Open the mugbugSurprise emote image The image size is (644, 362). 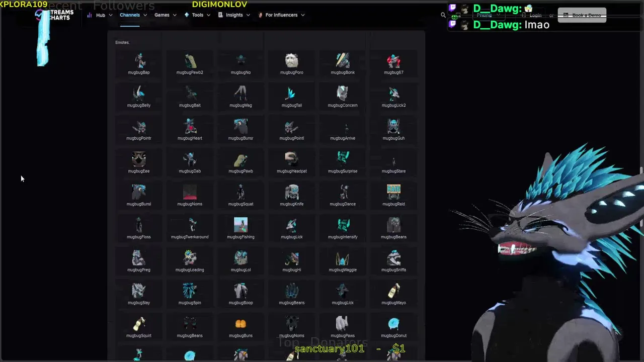[x=343, y=159]
